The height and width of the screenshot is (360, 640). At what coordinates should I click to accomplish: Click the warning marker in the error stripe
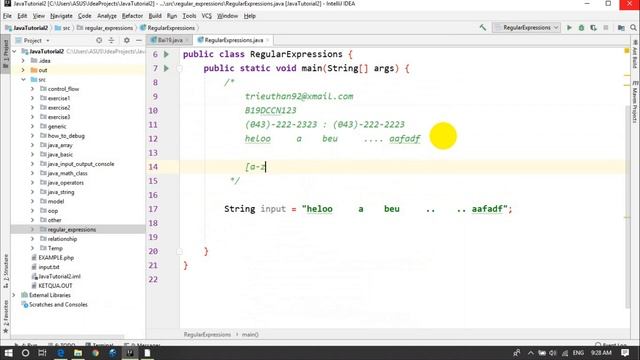pyautogui.click(x=627, y=51)
